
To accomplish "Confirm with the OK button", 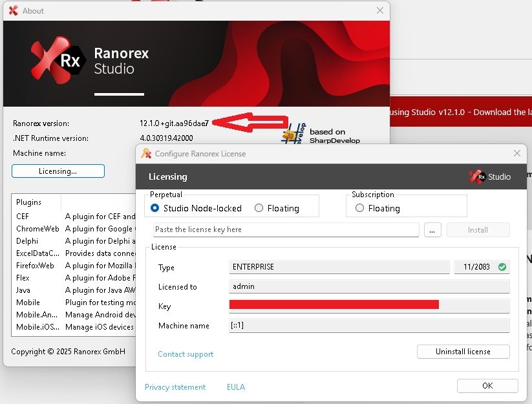I will coord(487,386).
